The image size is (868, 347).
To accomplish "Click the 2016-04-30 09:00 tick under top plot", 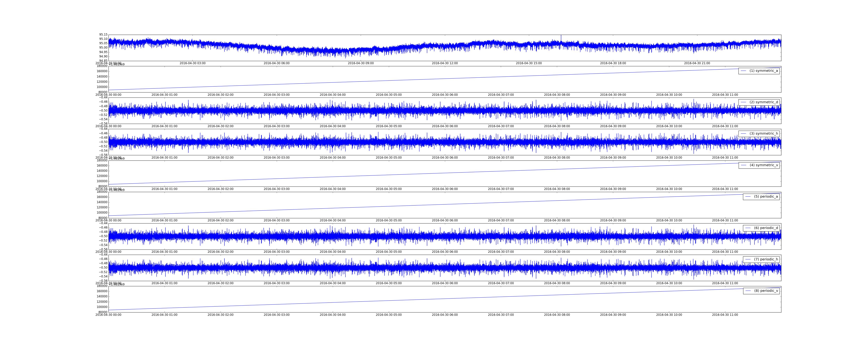I will (361, 63).
